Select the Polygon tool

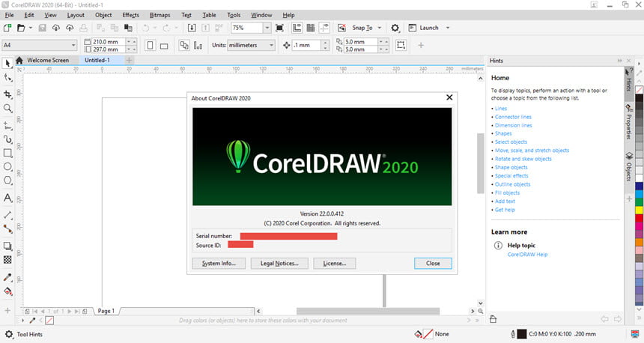(x=7, y=180)
